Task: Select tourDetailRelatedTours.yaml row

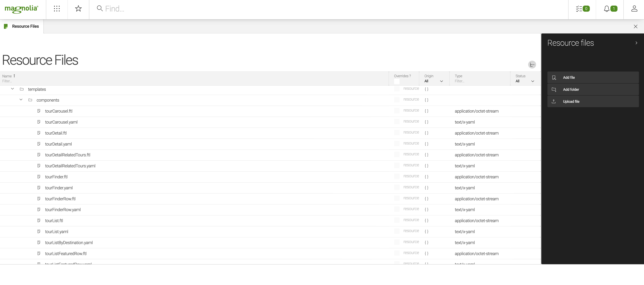Action: click(x=270, y=166)
